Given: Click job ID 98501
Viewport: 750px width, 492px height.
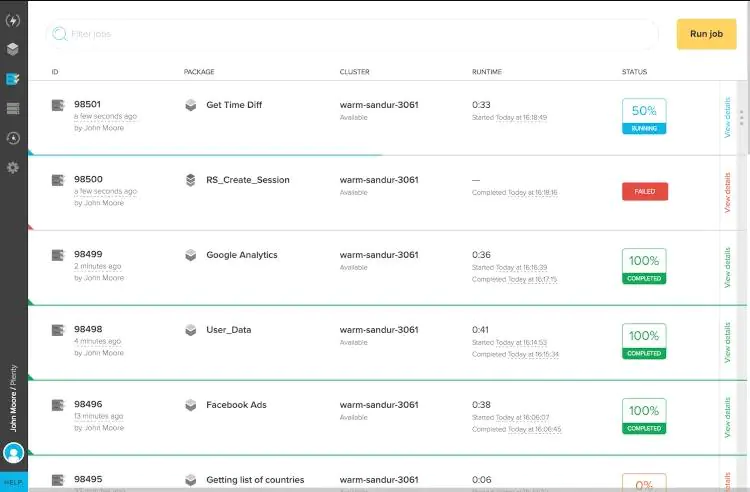Looking at the screenshot, I should 88,104.
